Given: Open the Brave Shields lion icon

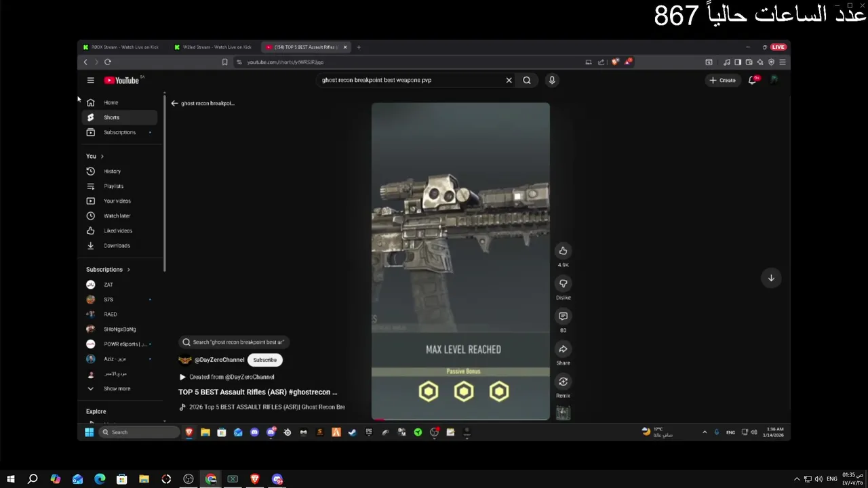Looking at the screenshot, I should pos(615,62).
